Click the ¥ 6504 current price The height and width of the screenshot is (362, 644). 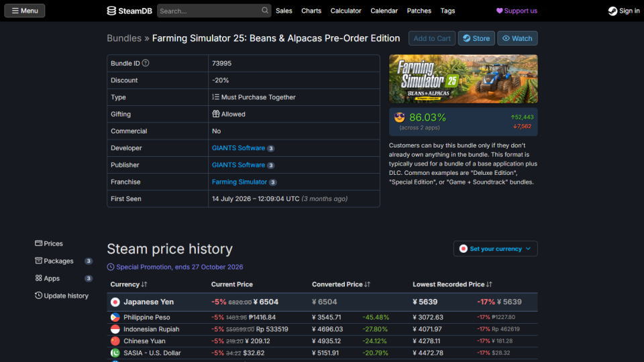point(266,302)
